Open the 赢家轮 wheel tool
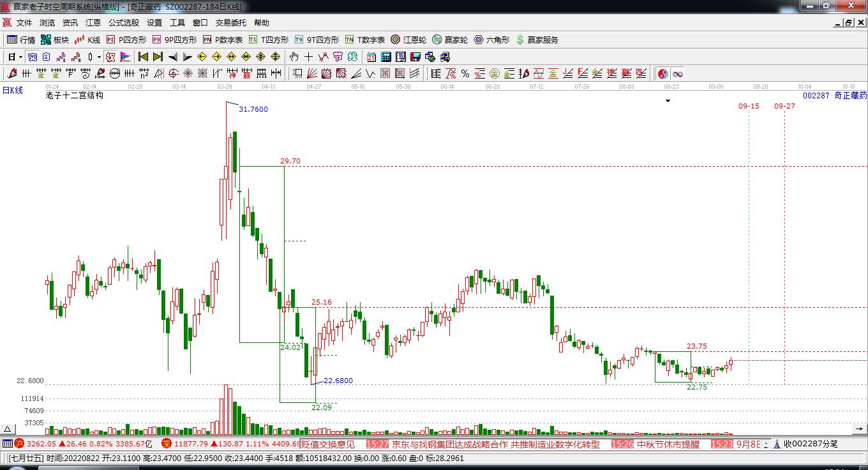868x470 pixels. tap(450, 40)
